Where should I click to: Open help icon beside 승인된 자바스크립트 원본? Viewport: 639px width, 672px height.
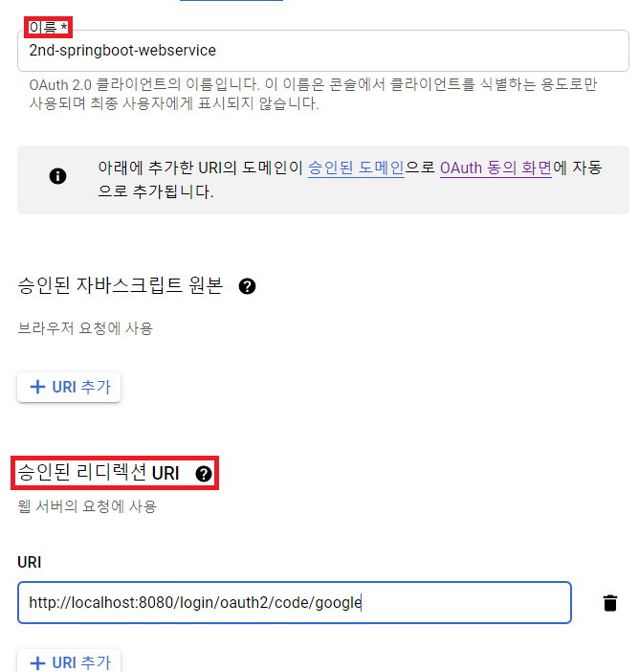247,286
